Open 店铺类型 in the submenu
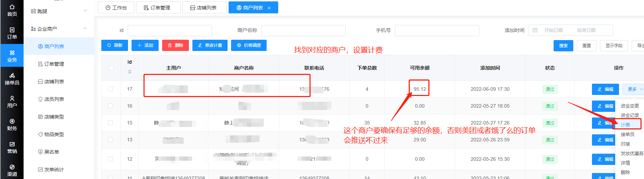The height and width of the screenshot is (179, 644). (x=59, y=117)
